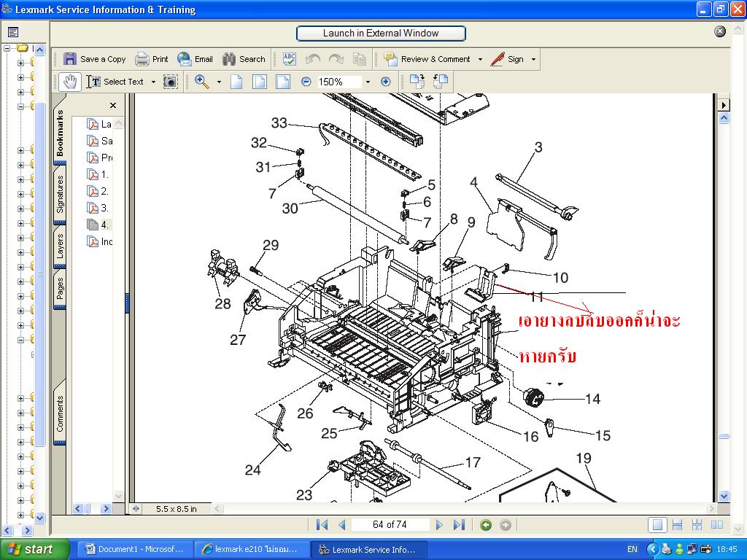Go to the previous page
The image size is (747, 560).
tap(342, 525)
